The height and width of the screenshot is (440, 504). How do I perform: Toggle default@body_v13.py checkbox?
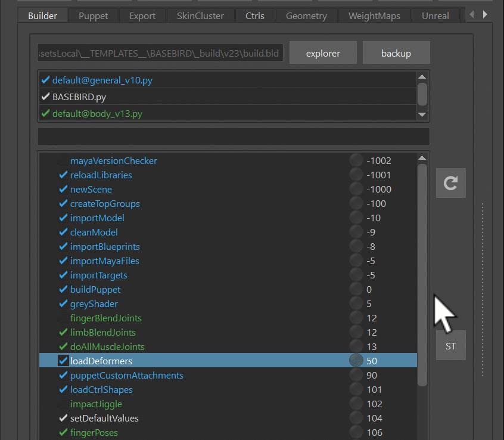(45, 113)
